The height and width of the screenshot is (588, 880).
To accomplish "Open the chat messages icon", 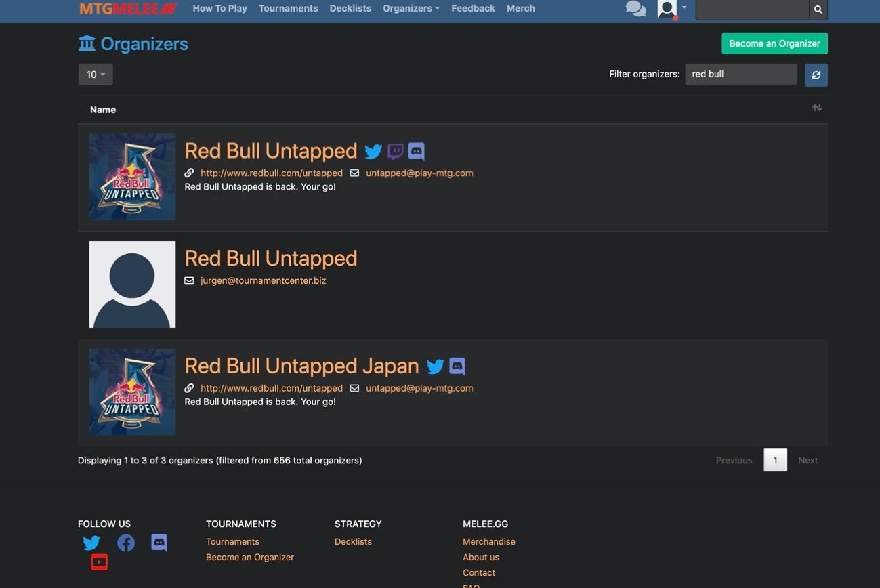I will click(635, 9).
